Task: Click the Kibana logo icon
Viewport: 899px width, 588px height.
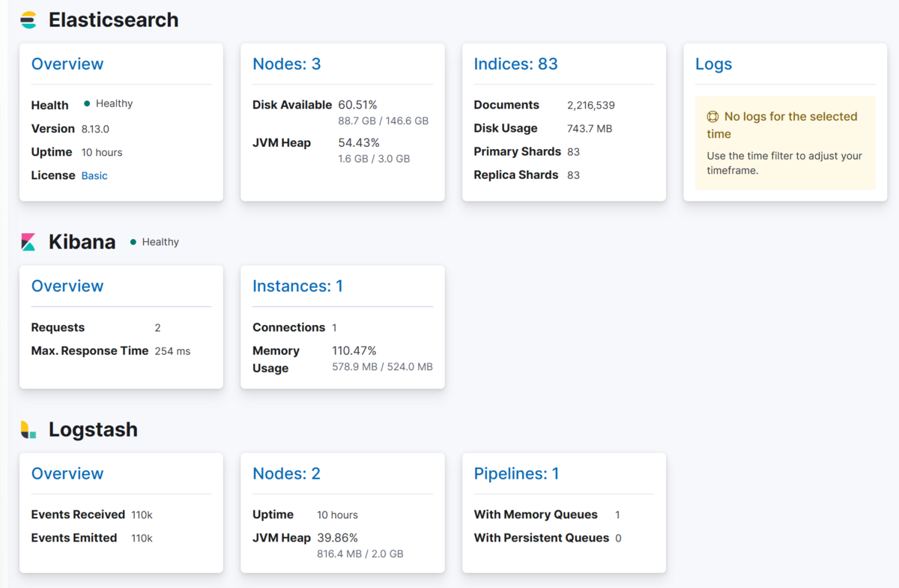Action: [x=28, y=242]
